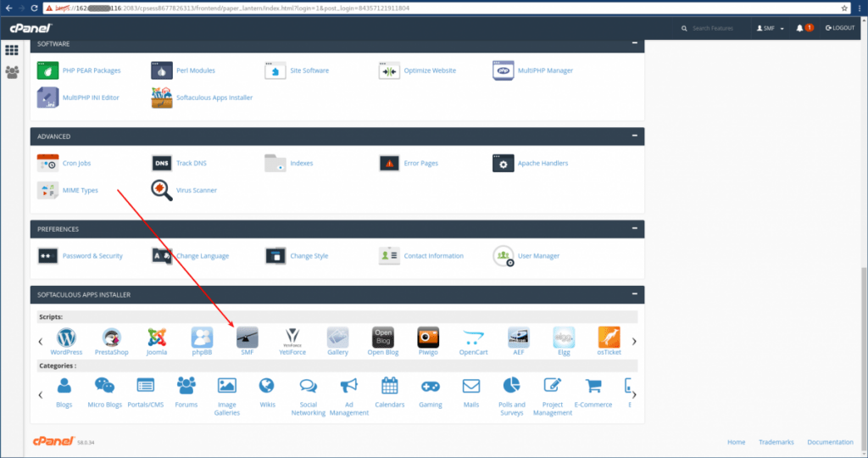Image resolution: width=868 pixels, height=458 pixels.
Task: Collapse the Advanced section
Action: click(634, 135)
